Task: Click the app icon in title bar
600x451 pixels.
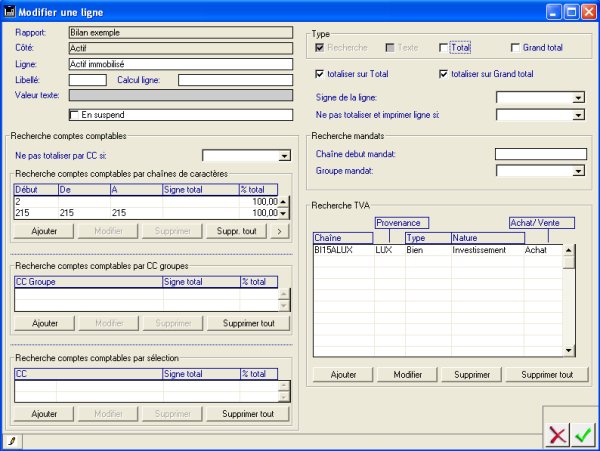Action: 9,12
